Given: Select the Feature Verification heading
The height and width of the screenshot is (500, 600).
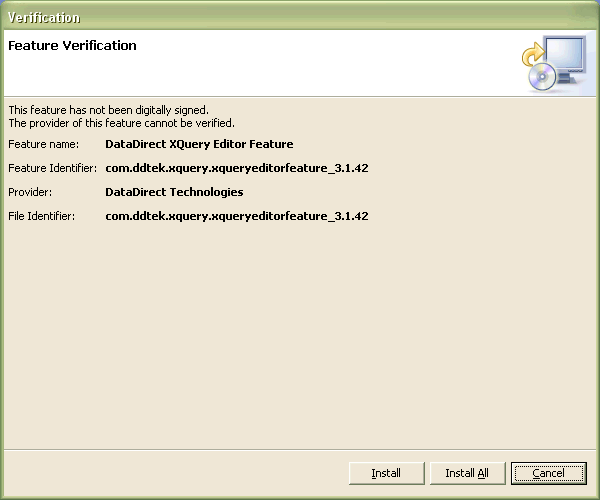Looking at the screenshot, I should click(x=72, y=46).
